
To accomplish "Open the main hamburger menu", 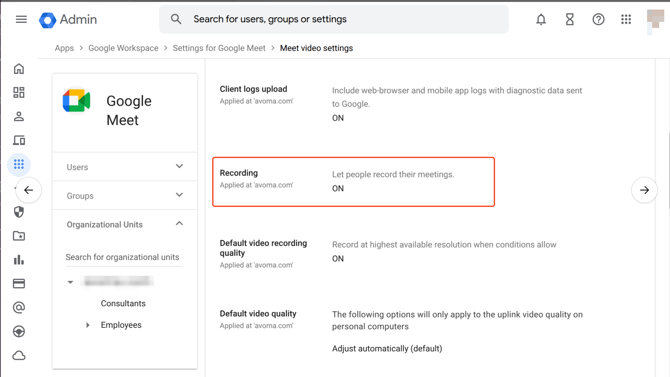I will point(21,19).
